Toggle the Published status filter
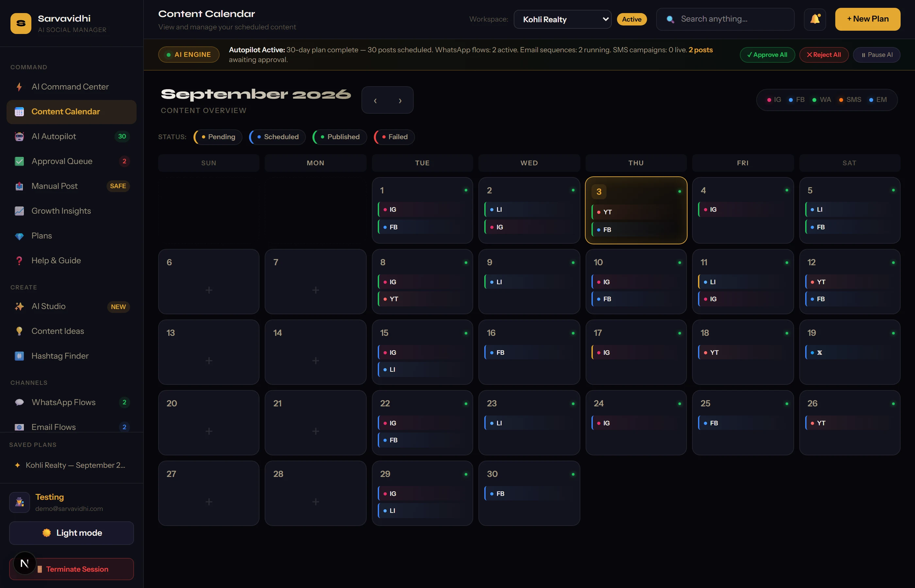The height and width of the screenshot is (588, 915). [x=340, y=137]
